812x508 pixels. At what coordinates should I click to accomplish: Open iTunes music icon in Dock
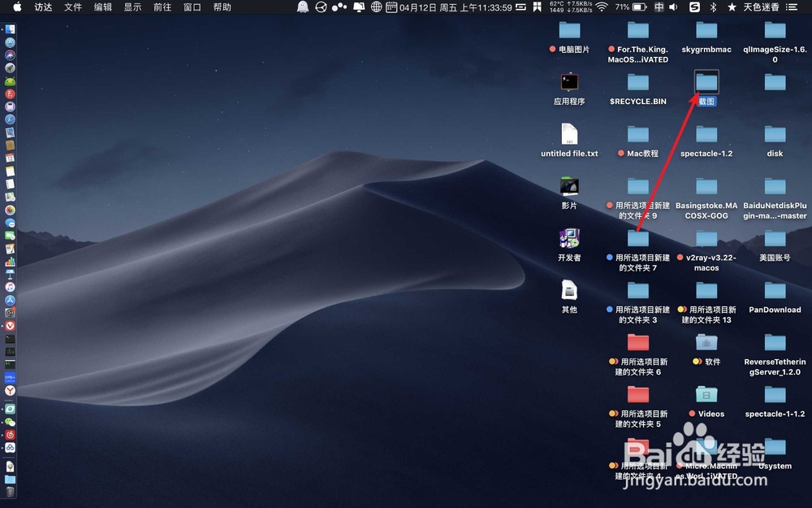click(x=10, y=287)
